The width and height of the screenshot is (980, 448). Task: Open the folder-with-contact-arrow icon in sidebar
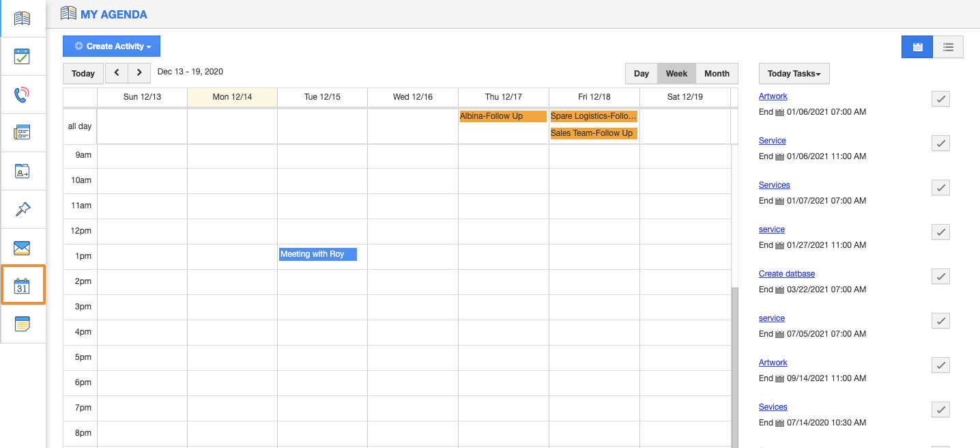[23, 171]
